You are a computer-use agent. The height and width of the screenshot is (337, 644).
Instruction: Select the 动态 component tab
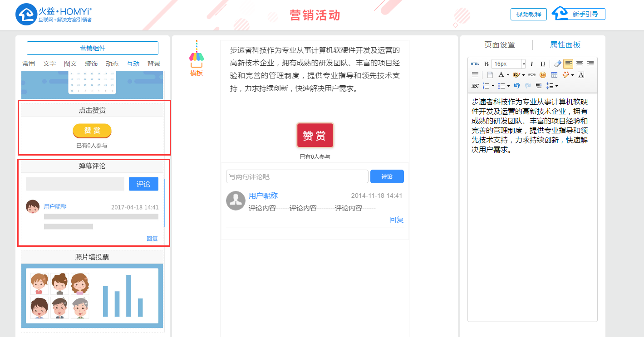tap(112, 64)
